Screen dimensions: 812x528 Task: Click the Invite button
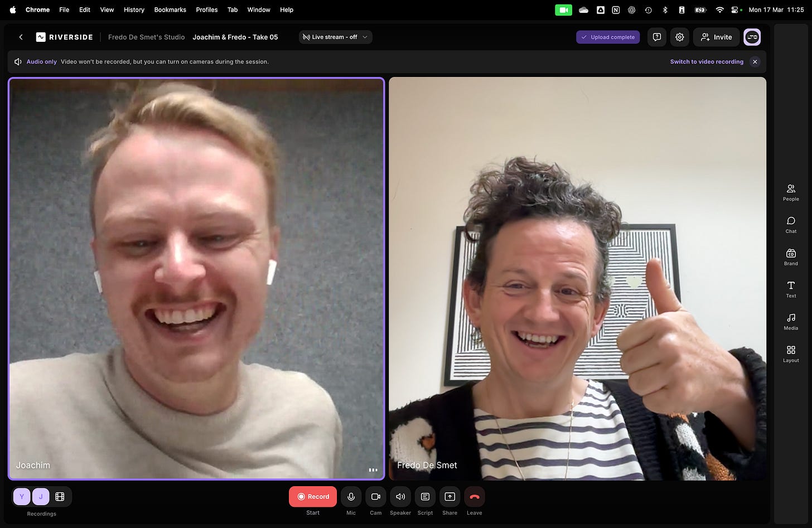(716, 37)
